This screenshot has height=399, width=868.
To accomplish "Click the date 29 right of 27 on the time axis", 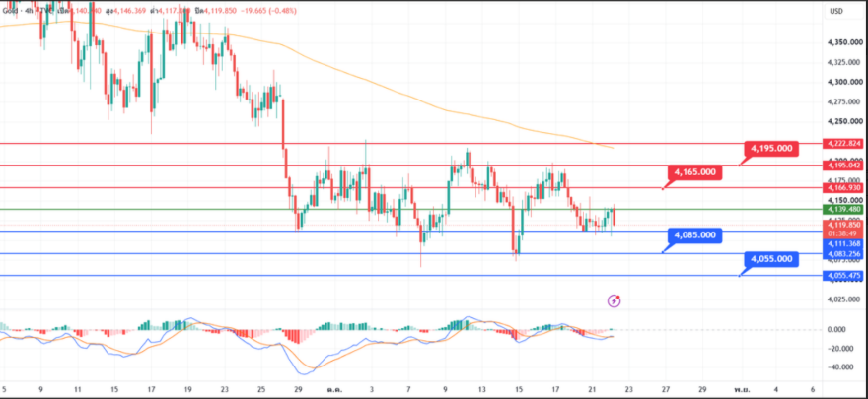I will click(702, 389).
